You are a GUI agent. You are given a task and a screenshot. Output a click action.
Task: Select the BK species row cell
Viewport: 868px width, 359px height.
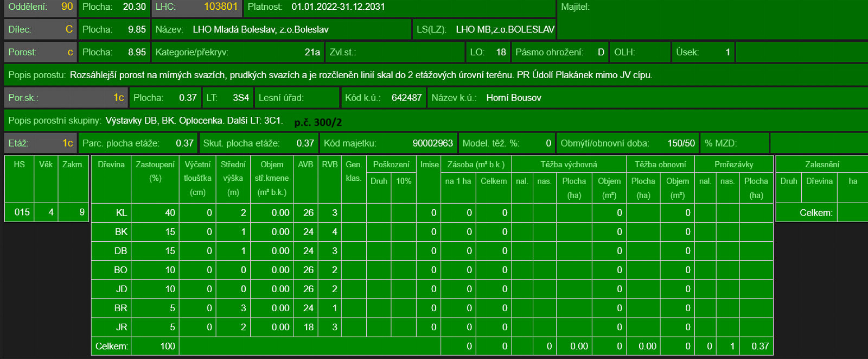(111, 232)
